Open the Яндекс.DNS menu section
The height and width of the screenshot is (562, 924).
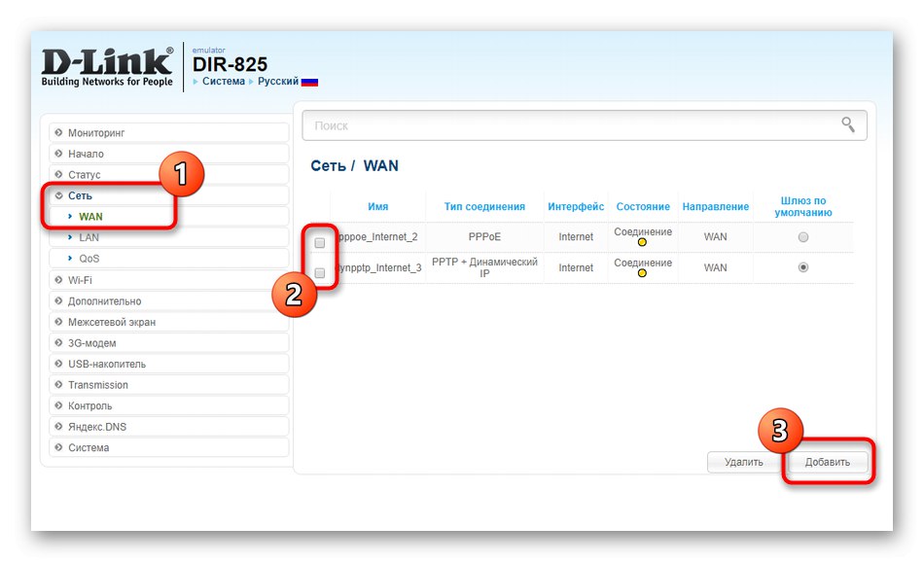(x=169, y=427)
